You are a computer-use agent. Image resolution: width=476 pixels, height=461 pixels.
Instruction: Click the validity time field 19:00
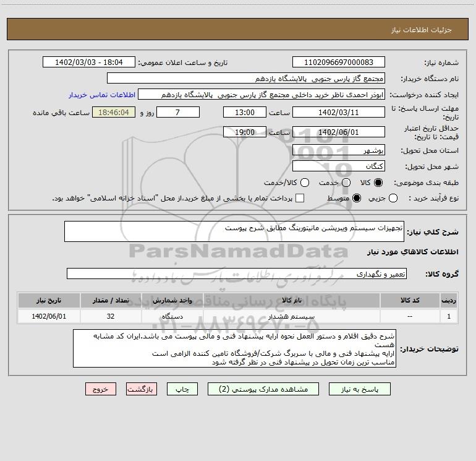(245, 132)
